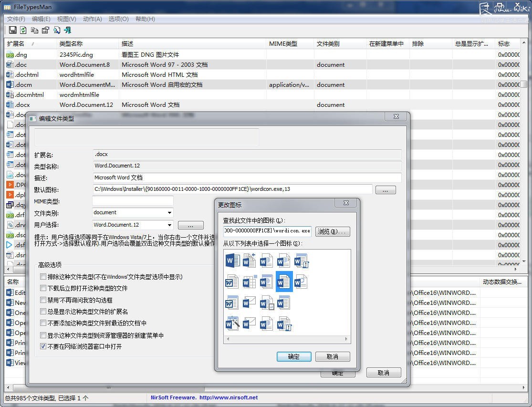Screen dimensions: 532x407
Task: Click into the 描述 field reading Microsoft Word 文档
Action: pos(247,177)
